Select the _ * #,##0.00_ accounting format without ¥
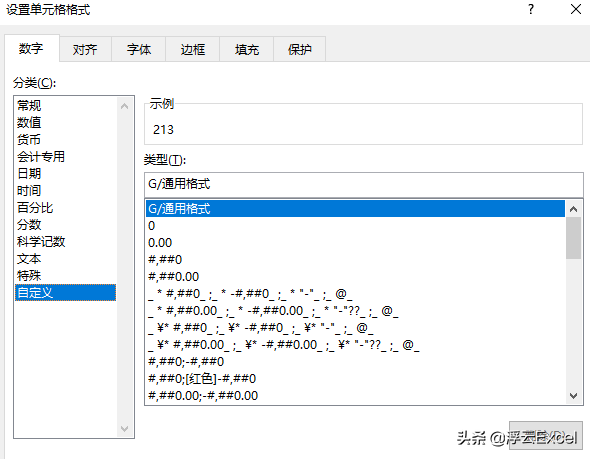Viewport: 590px width, 459px height. click(x=355, y=311)
